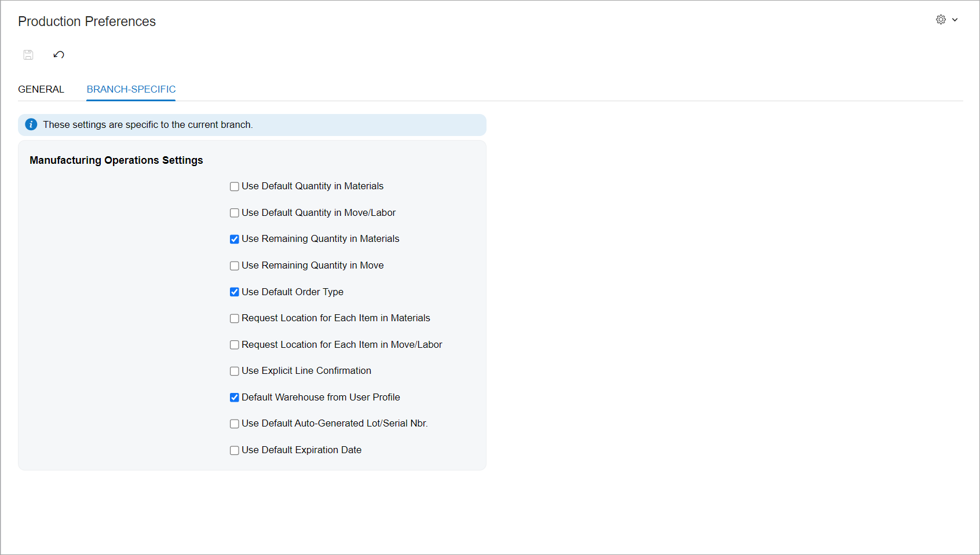The width and height of the screenshot is (980, 555).
Task: Toggle Use Remaining Quantity in Move checkbox
Action: click(235, 266)
